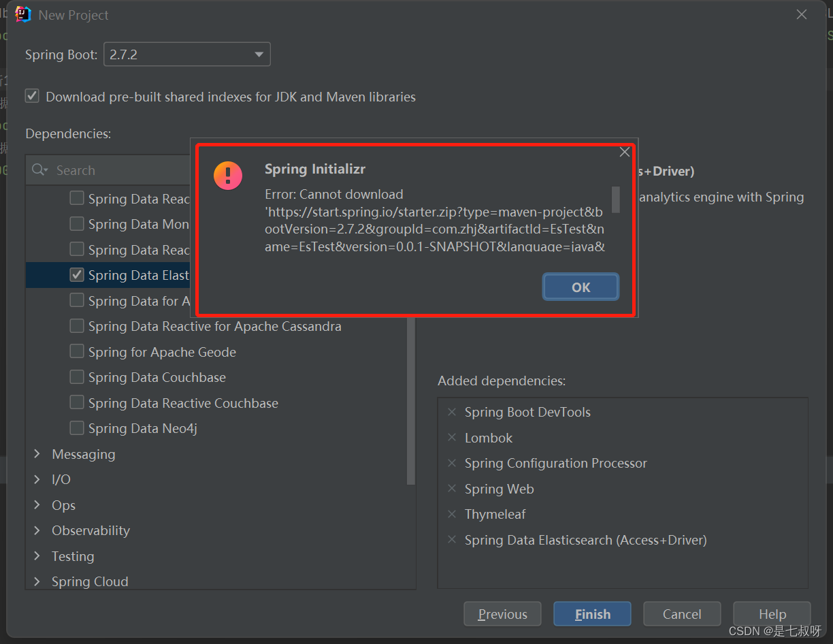
Task: Click the Cancel button
Action: 682,614
